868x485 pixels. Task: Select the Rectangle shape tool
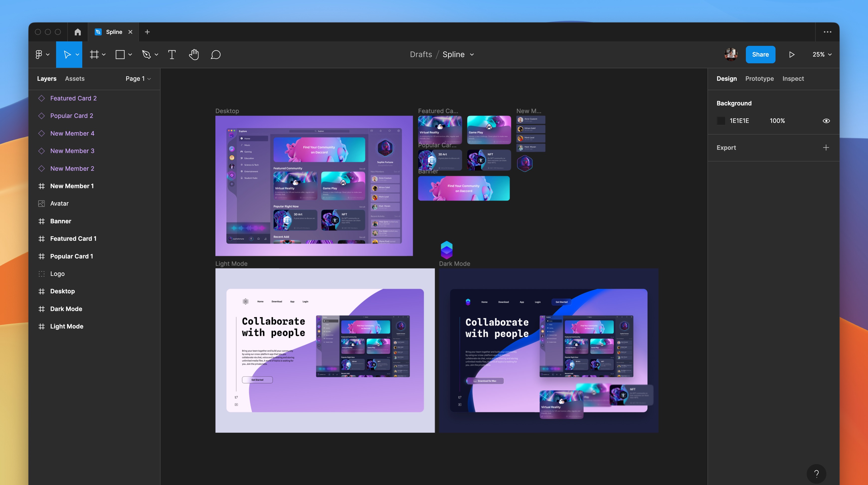120,55
